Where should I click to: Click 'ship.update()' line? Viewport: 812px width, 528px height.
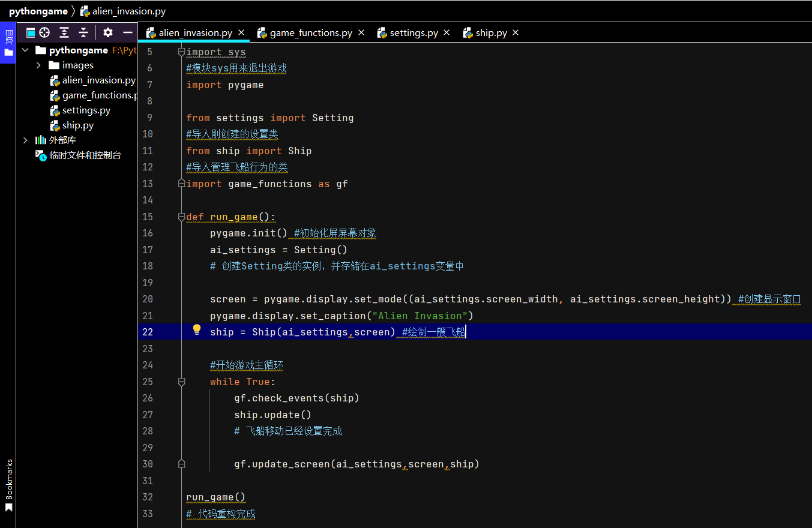click(273, 415)
